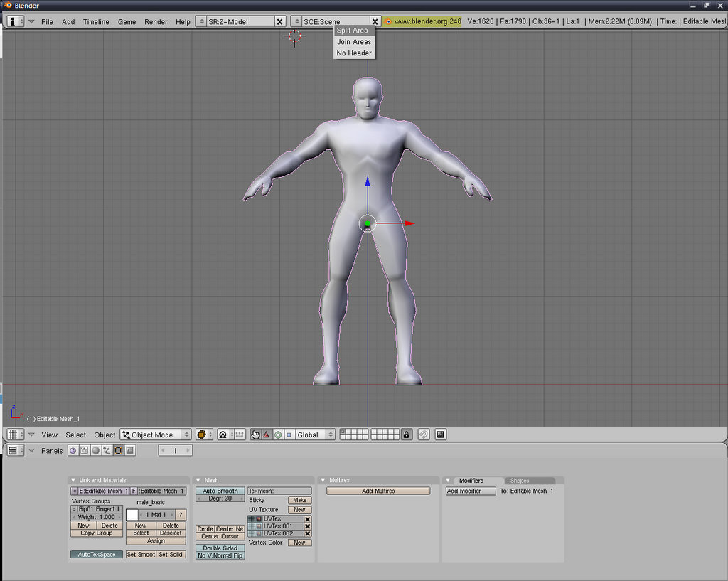Open the Object Mode dropdown
The width and height of the screenshot is (728, 581).
click(156, 435)
